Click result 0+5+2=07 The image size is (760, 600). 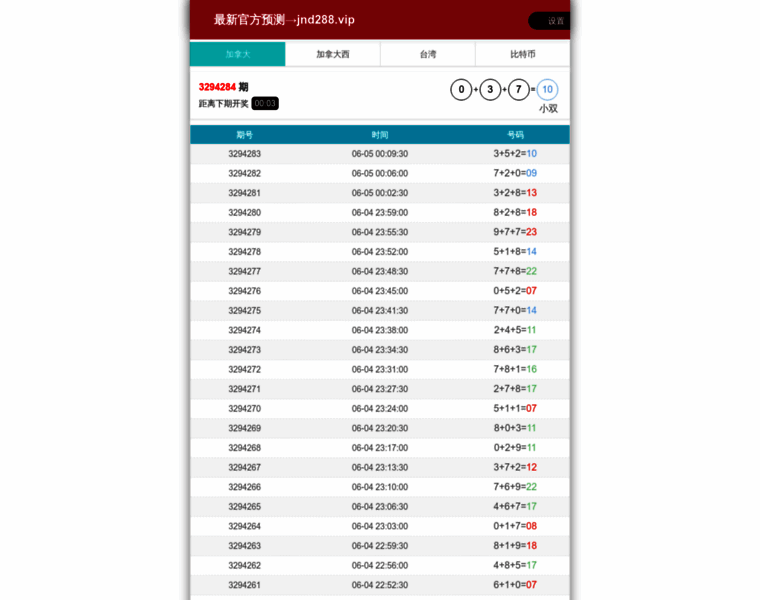(x=515, y=291)
